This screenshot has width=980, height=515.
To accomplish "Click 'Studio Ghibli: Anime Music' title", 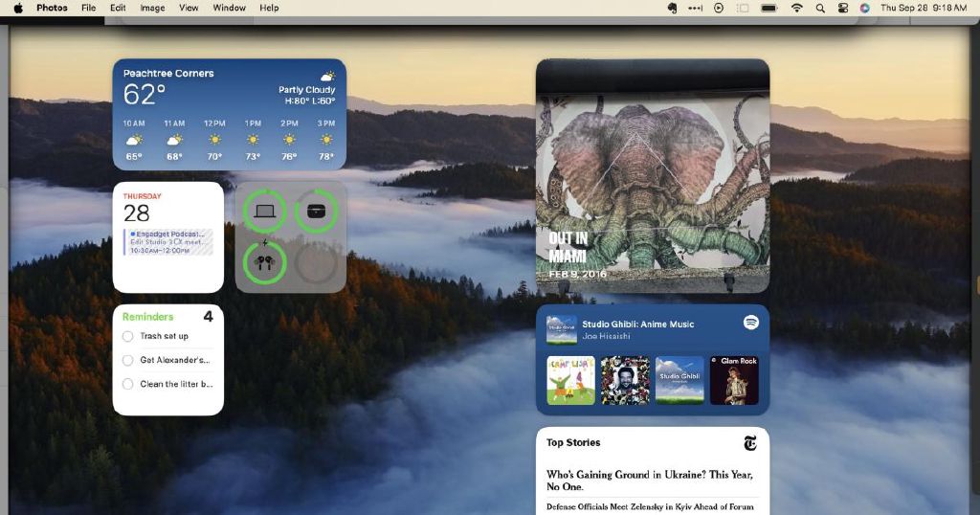I will click(x=638, y=325).
